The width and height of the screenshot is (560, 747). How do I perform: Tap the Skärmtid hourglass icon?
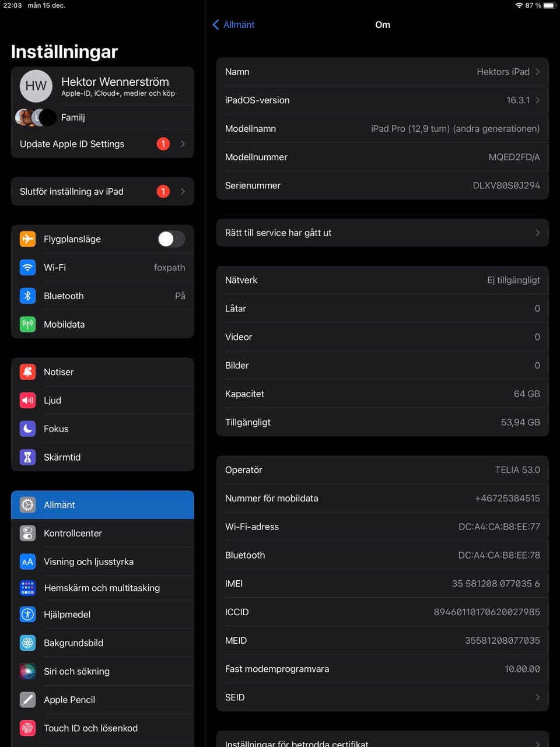pyautogui.click(x=27, y=458)
